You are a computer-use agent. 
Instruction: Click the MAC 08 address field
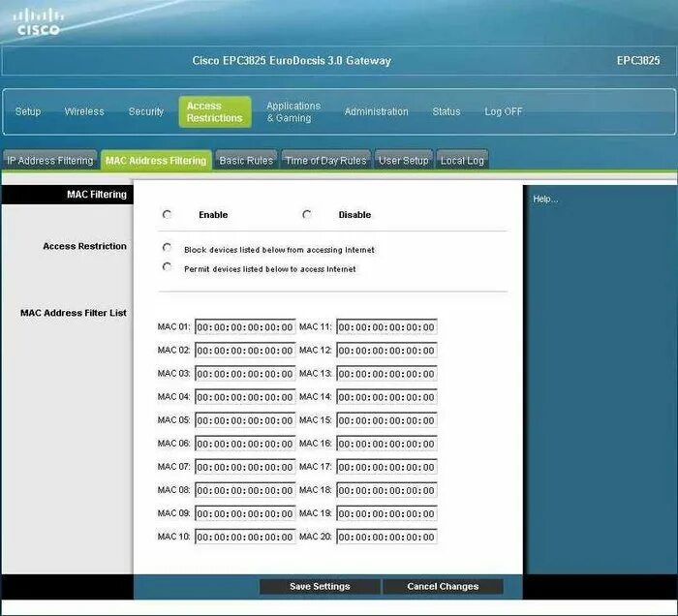(x=245, y=491)
